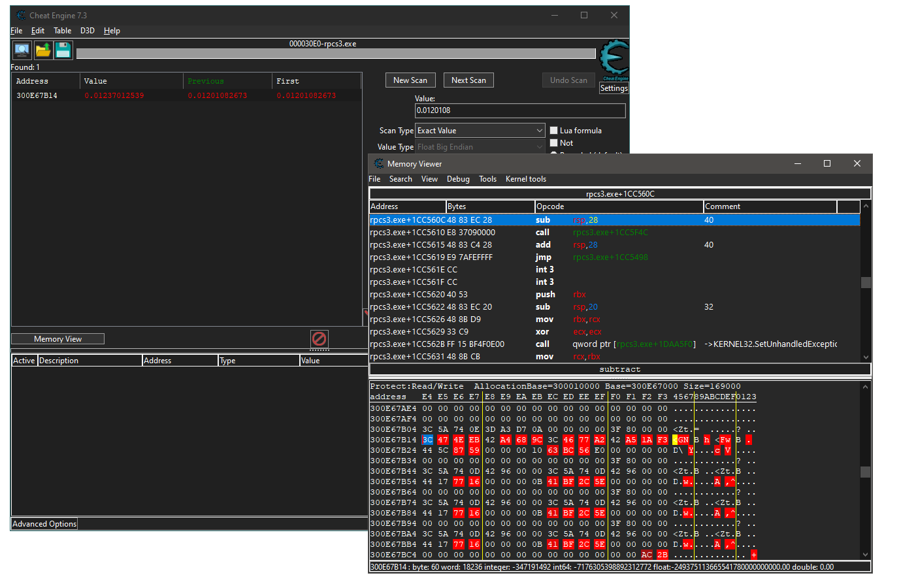
Task: Click Cheat Engine title bar icon
Action: (x=21, y=15)
